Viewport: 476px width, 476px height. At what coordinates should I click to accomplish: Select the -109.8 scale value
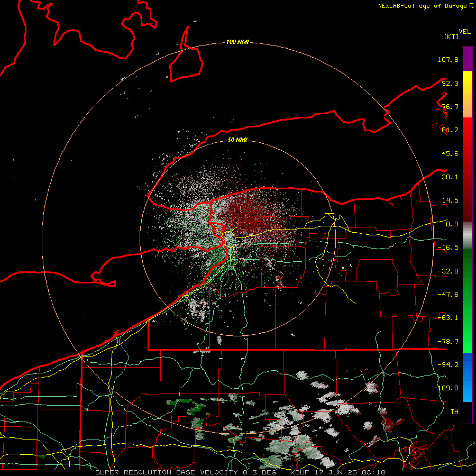point(446,388)
